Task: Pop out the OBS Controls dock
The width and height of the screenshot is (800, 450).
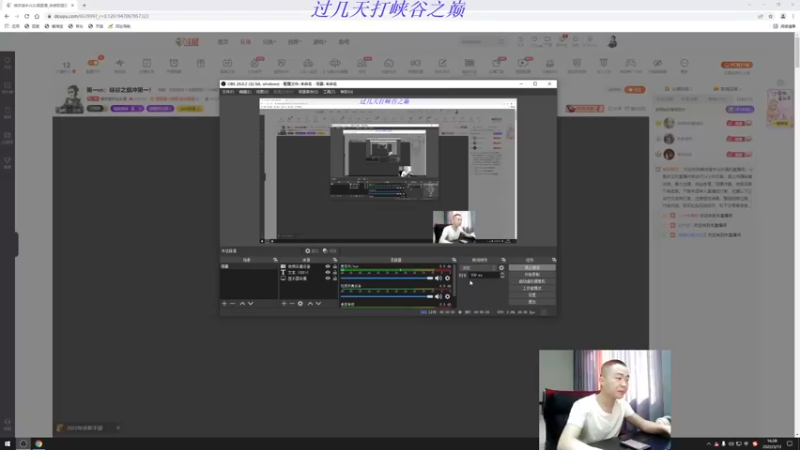Action: (x=554, y=260)
